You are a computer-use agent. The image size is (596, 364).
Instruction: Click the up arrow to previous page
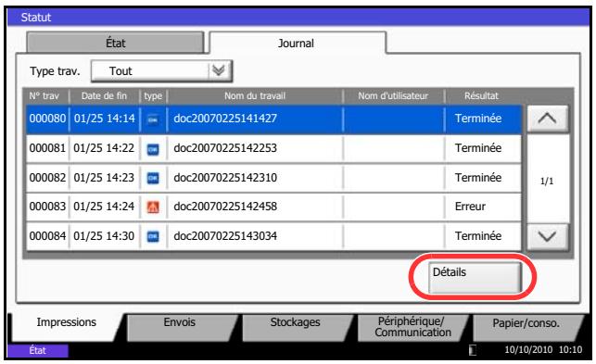(548, 119)
